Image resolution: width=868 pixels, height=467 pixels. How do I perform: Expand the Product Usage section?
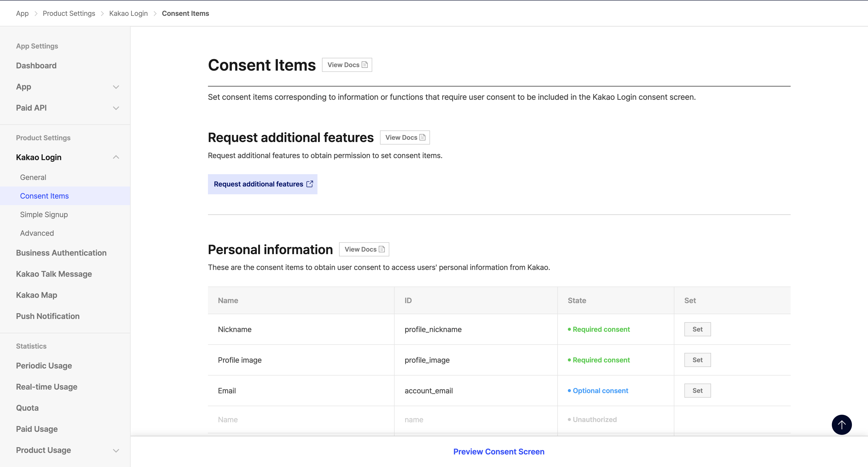[x=116, y=450]
